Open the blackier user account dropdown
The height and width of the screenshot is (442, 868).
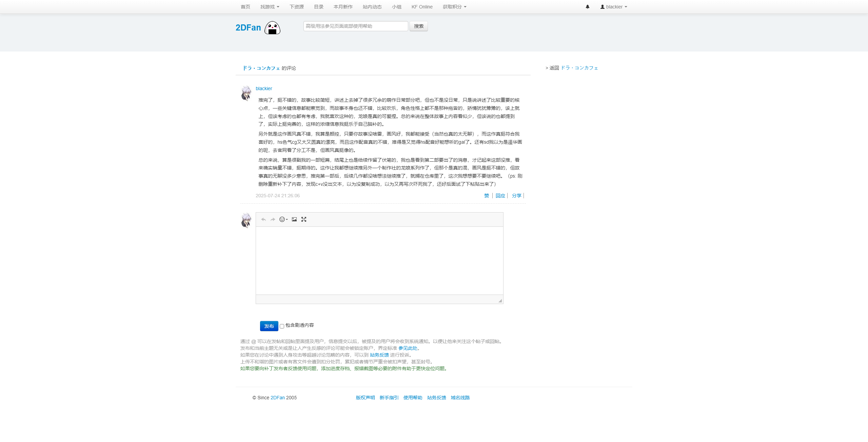click(x=614, y=7)
